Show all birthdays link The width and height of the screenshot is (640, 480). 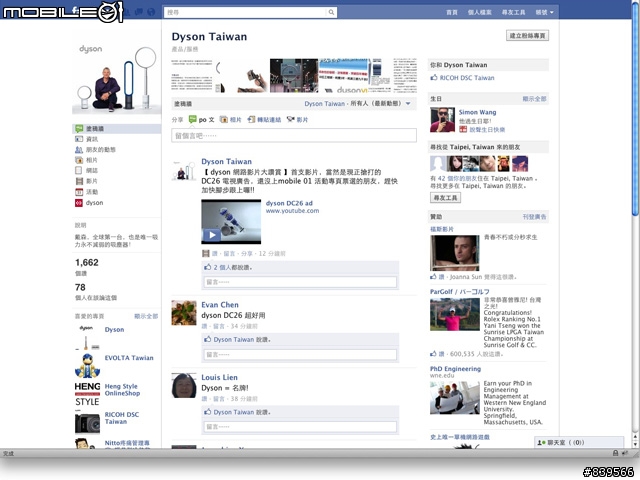click(x=534, y=99)
